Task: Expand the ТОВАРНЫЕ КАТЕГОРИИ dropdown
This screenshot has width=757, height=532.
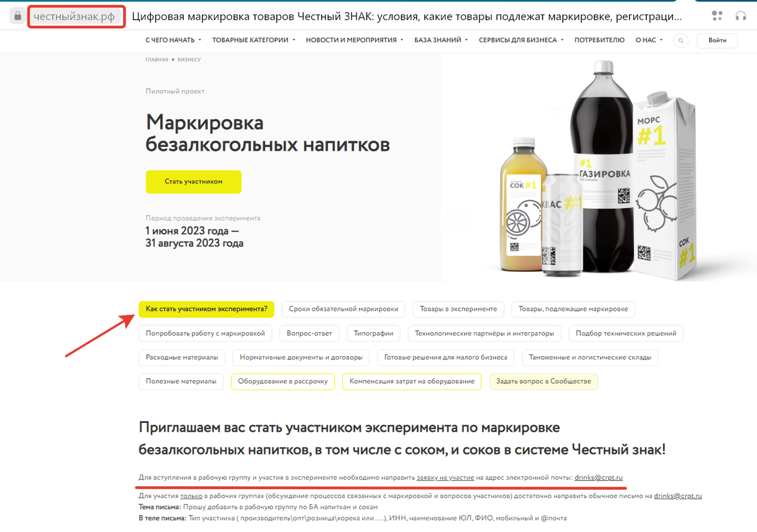Action: pyautogui.click(x=254, y=40)
